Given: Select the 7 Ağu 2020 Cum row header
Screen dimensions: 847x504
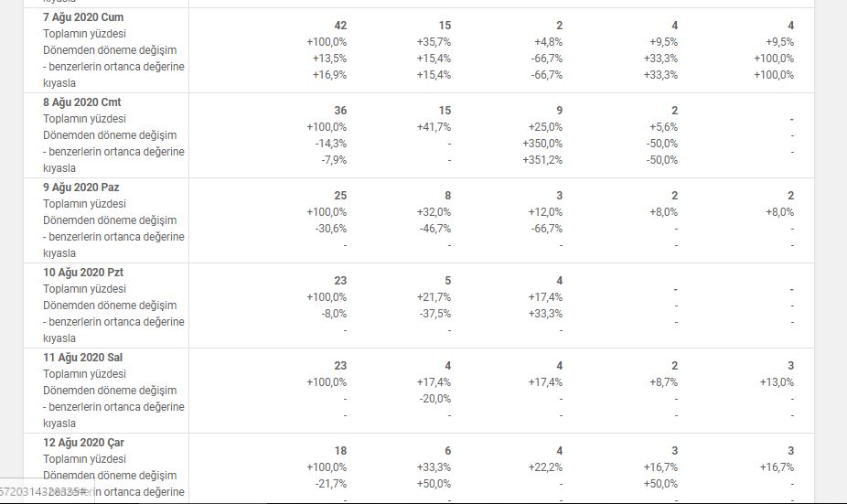Looking at the screenshot, I should pos(83,17).
